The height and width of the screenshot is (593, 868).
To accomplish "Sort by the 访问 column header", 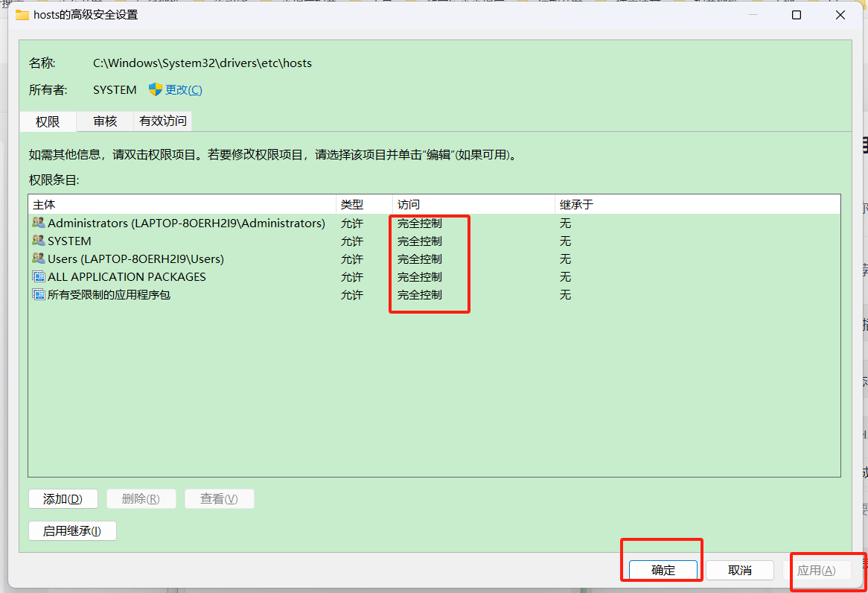I will tap(474, 205).
